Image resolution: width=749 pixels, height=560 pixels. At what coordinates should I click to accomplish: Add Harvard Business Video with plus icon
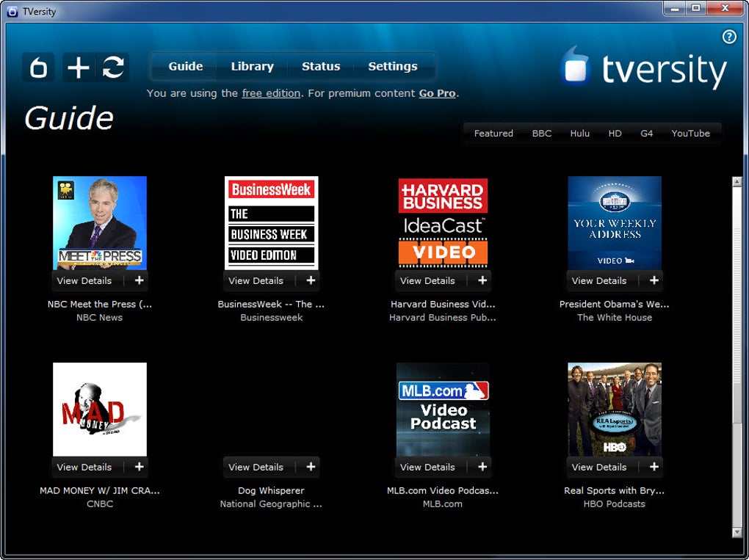click(x=482, y=280)
